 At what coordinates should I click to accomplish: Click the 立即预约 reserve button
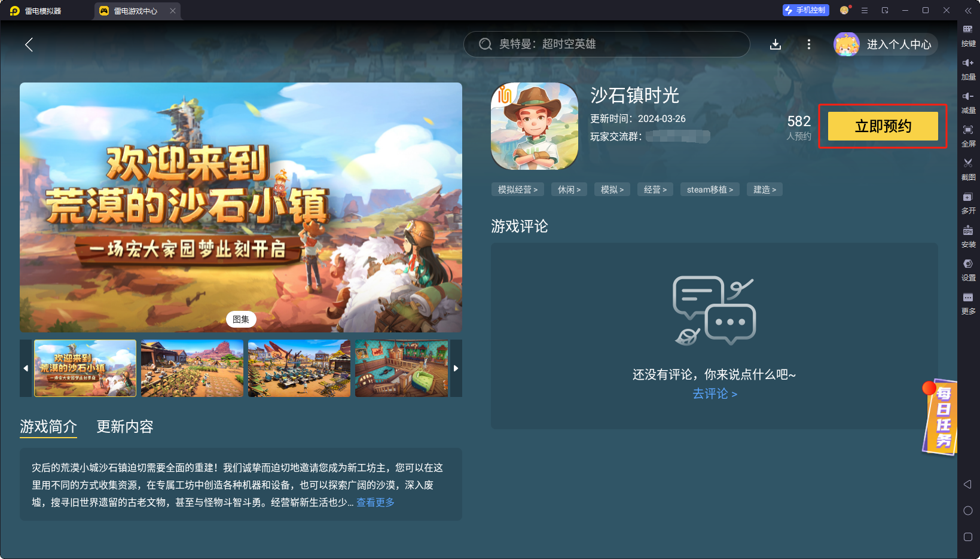pos(883,126)
